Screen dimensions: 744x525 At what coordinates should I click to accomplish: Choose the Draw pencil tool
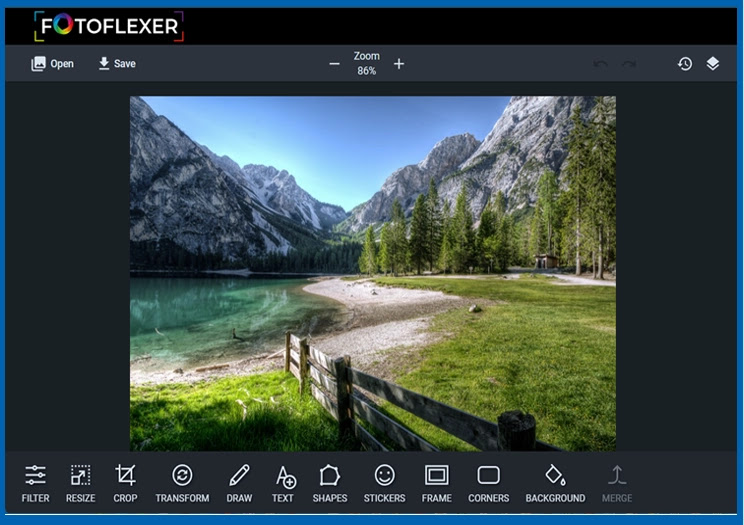click(x=239, y=483)
